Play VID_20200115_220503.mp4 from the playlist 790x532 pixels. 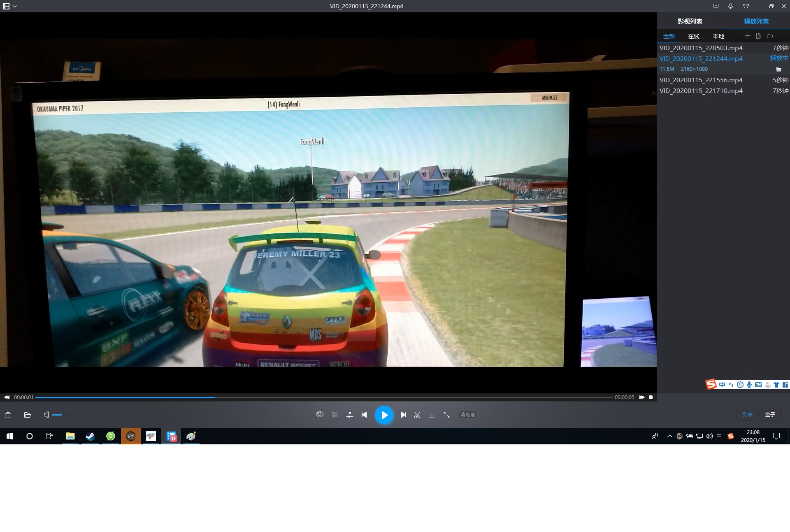pyautogui.click(x=723, y=48)
